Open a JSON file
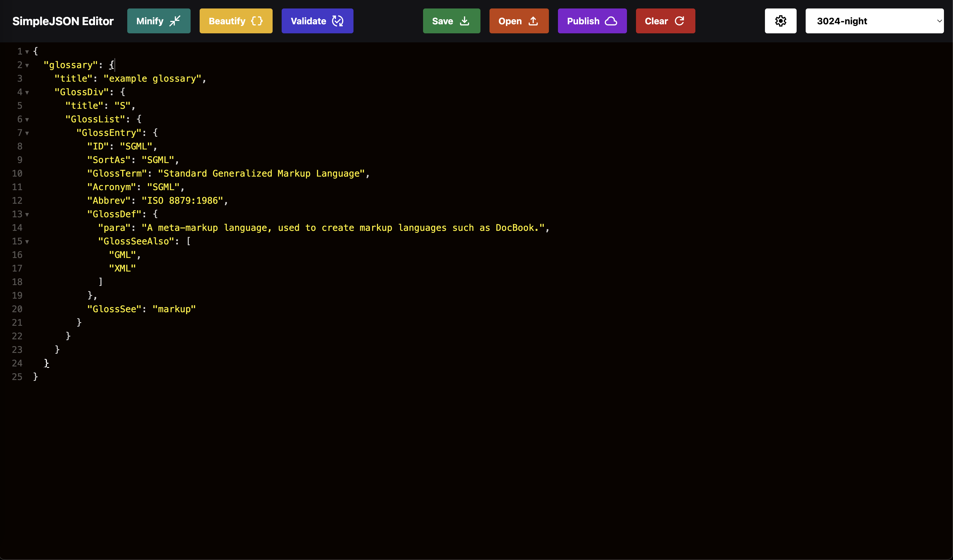 click(518, 21)
